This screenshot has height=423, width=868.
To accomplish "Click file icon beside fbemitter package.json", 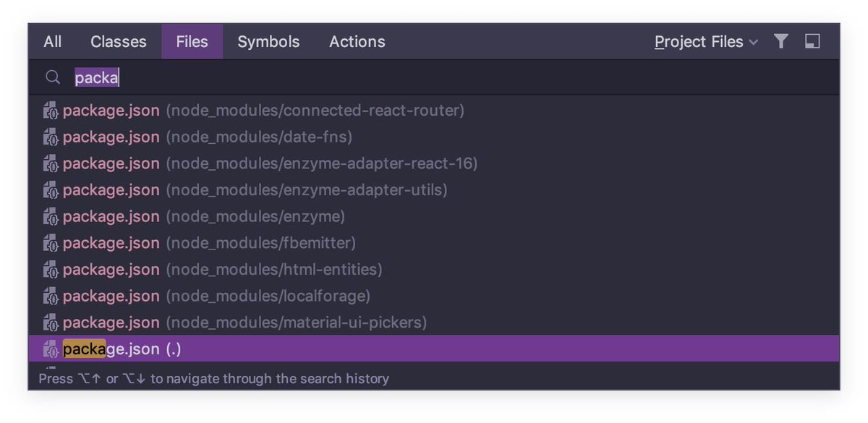I will point(51,243).
